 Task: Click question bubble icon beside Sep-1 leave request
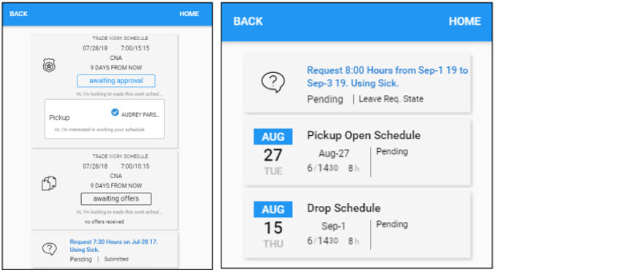(273, 83)
